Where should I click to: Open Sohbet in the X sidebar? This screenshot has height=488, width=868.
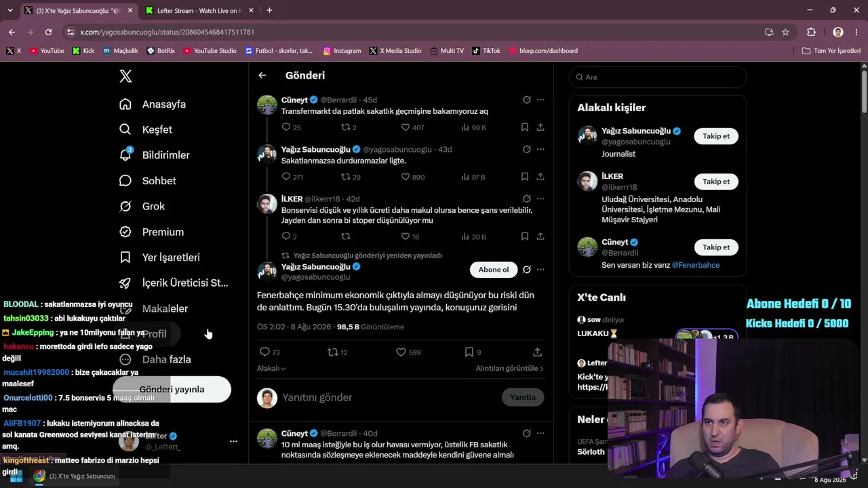click(x=147, y=181)
